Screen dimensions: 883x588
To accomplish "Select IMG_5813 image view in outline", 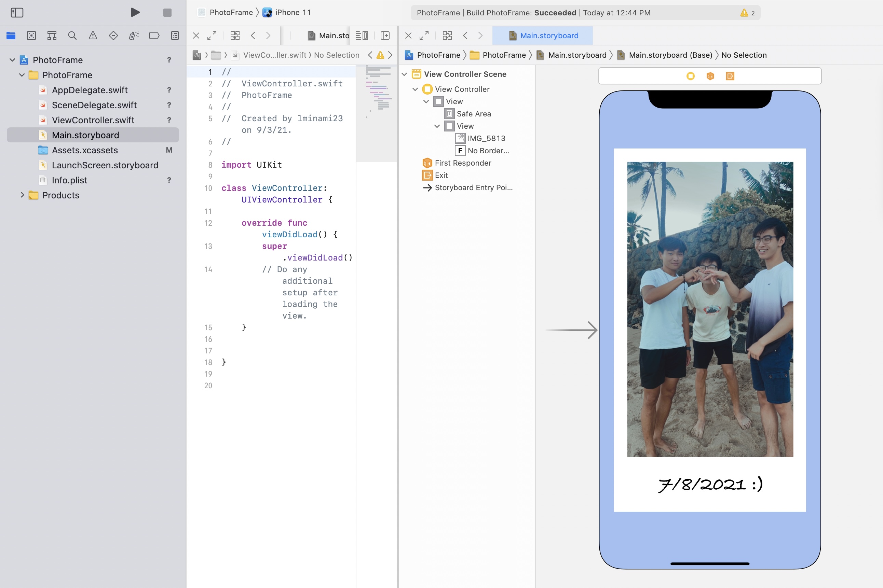I will [x=480, y=138].
